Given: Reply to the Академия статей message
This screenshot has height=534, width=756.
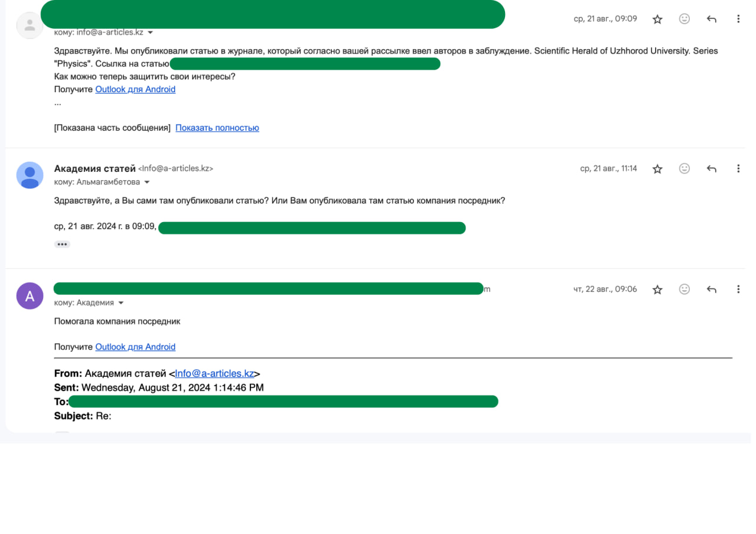Looking at the screenshot, I should (x=712, y=169).
